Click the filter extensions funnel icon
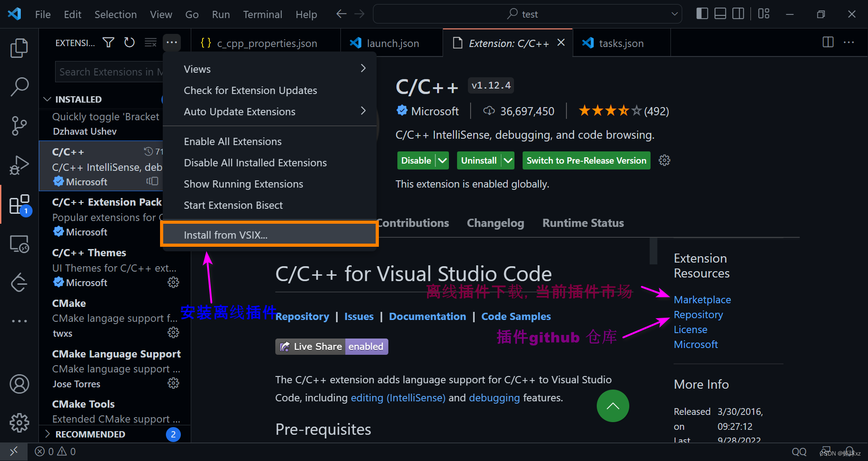 [x=108, y=42]
